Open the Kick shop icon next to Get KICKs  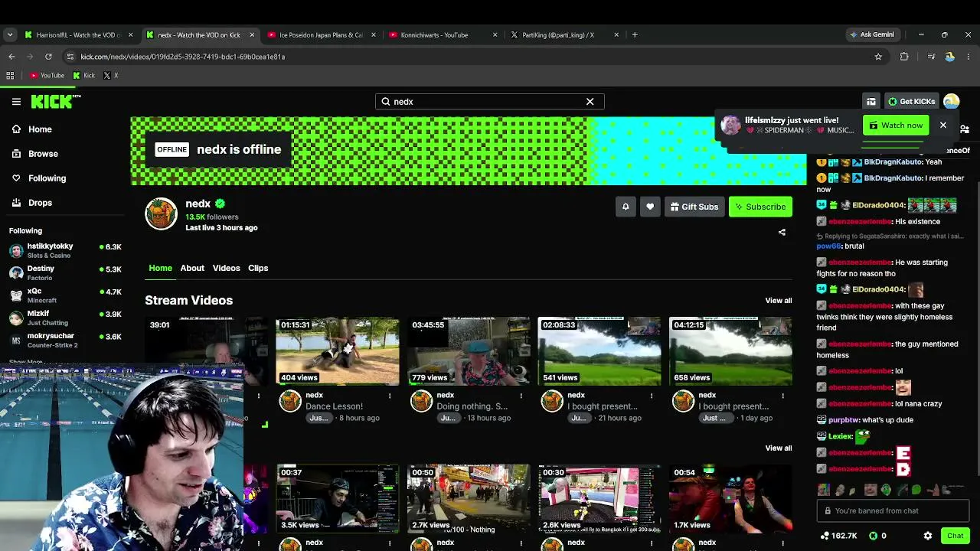871,101
